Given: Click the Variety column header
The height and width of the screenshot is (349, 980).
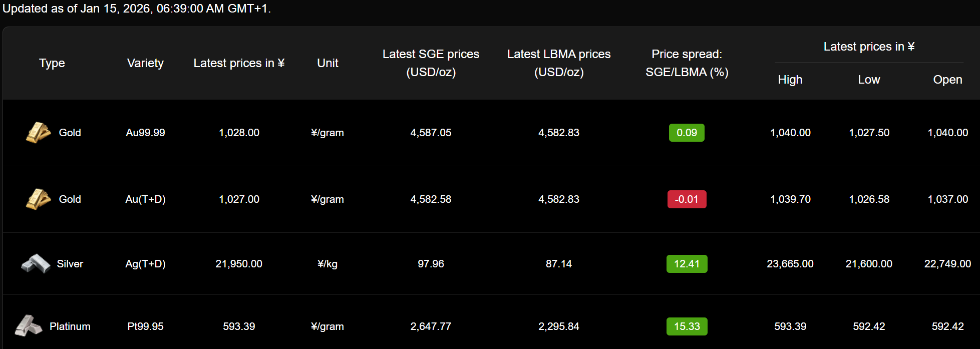Looking at the screenshot, I should pyautogui.click(x=145, y=63).
